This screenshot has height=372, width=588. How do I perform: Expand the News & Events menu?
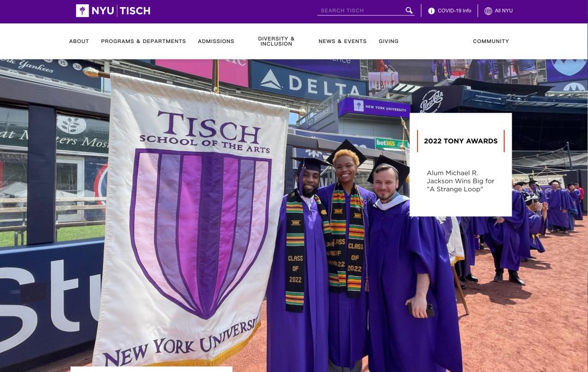342,41
